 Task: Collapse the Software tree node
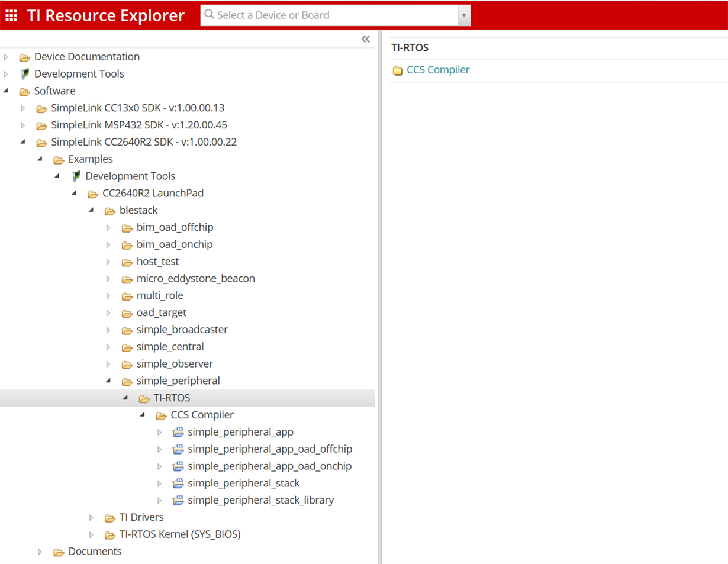tap(7, 91)
